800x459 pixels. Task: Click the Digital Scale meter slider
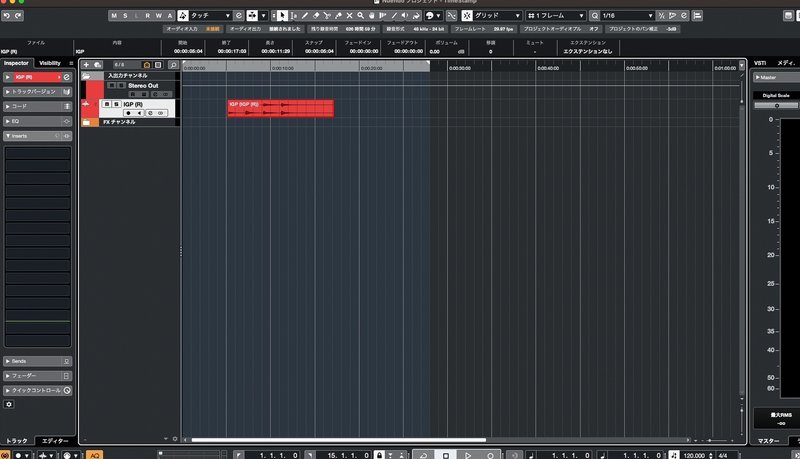click(776, 106)
